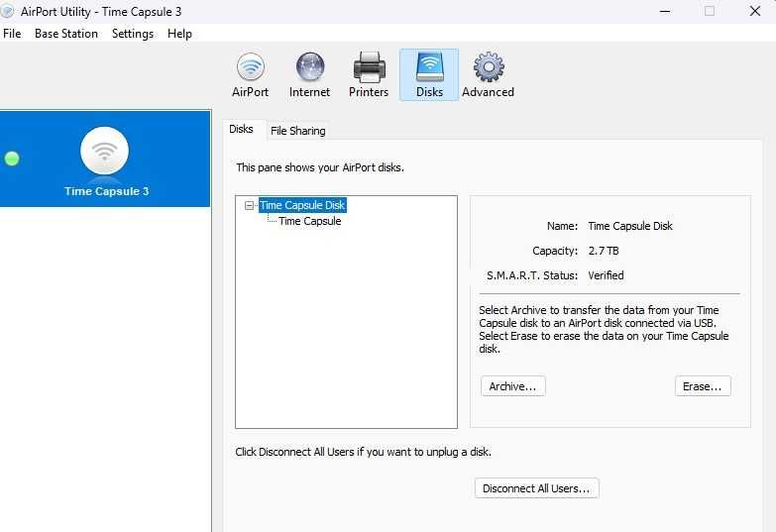The height and width of the screenshot is (532, 776).
Task: Click the Verified S.M.A.R.T. status value
Action: point(606,275)
